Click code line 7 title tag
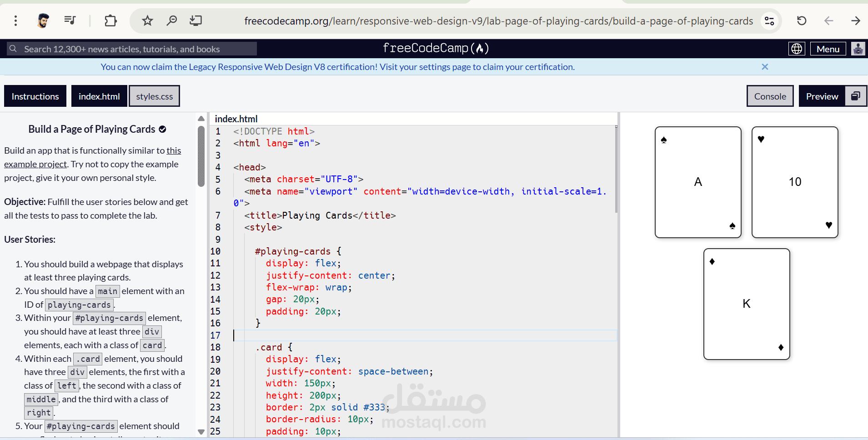Image resolution: width=868 pixels, height=440 pixels. (320, 215)
